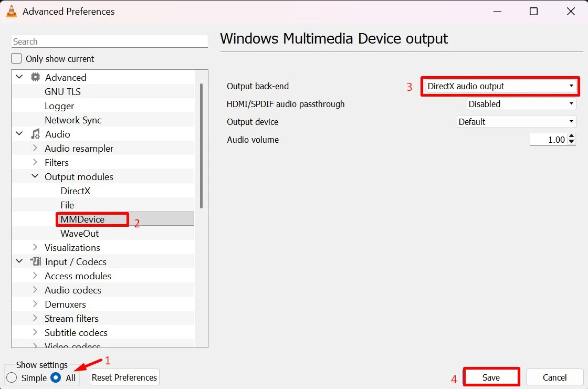Open the HDMI/SPDIF audio passthrough dropdown
The height and width of the screenshot is (389, 588).
(521, 104)
